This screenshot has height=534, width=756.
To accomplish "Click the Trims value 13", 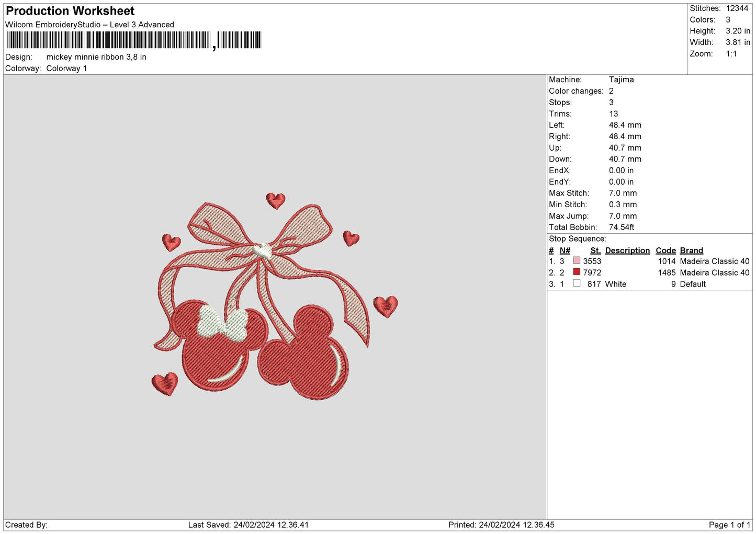I will pos(613,114).
